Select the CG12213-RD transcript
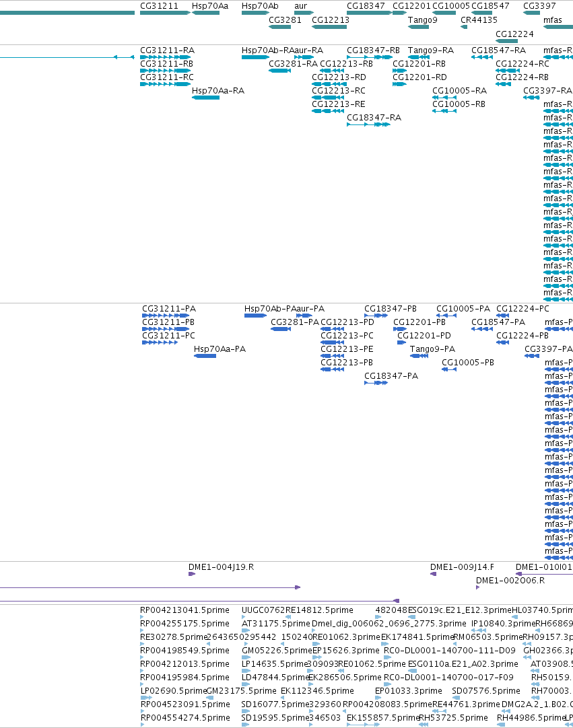The image size is (573, 728). [329, 84]
